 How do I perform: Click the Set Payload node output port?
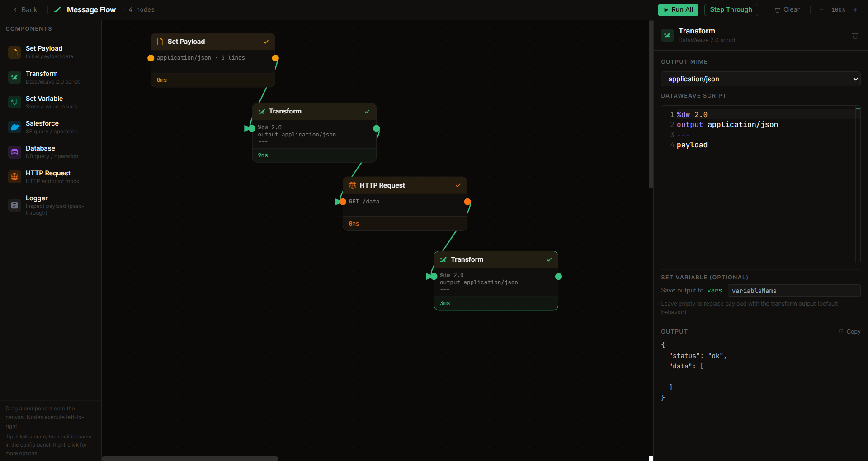pyautogui.click(x=275, y=58)
